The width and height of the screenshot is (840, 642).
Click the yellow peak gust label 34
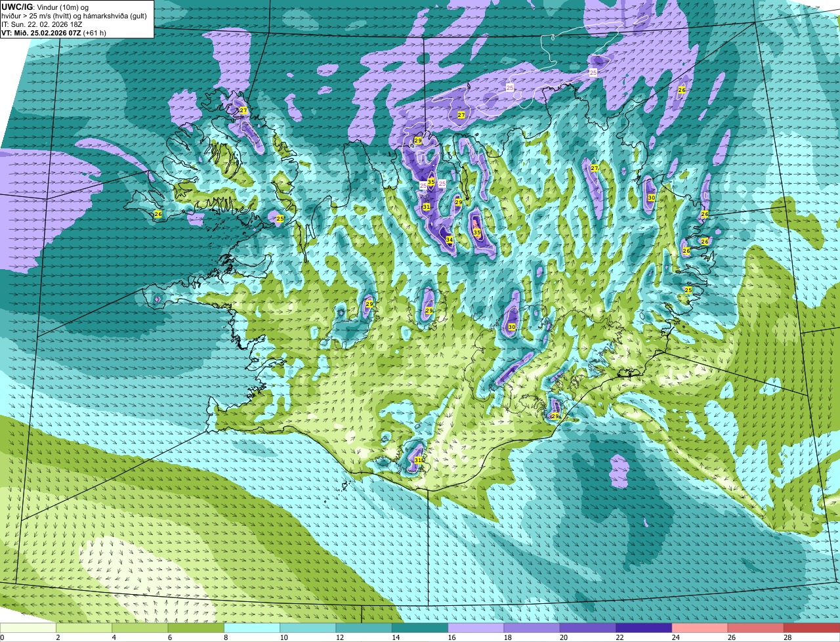click(450, 240)
